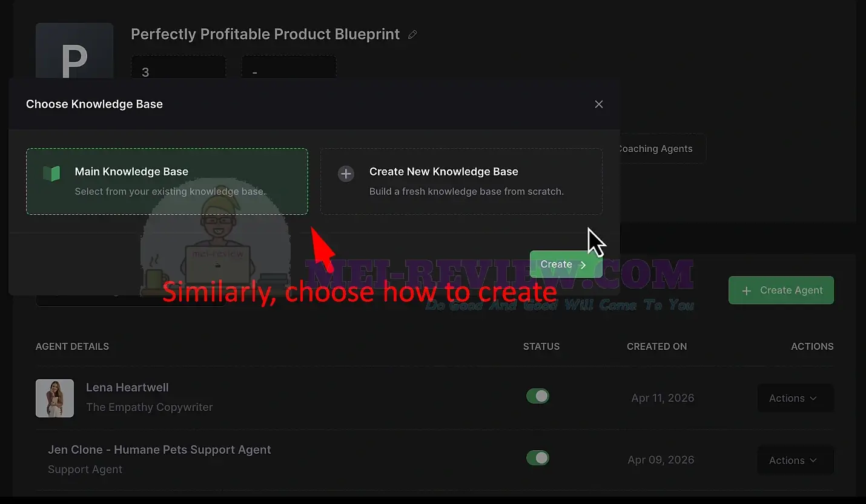Click the Apr 11, 2026 date

pyautogui.click(x=663, y=398)
